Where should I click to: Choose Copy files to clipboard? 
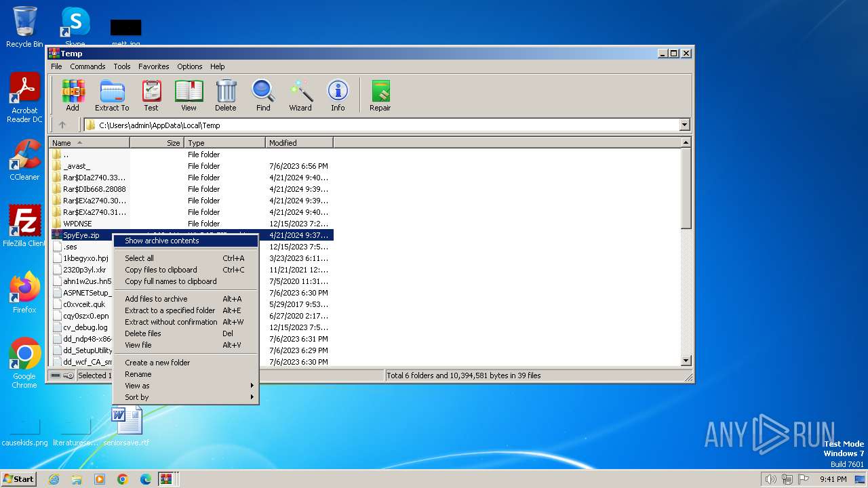[185, 270]
